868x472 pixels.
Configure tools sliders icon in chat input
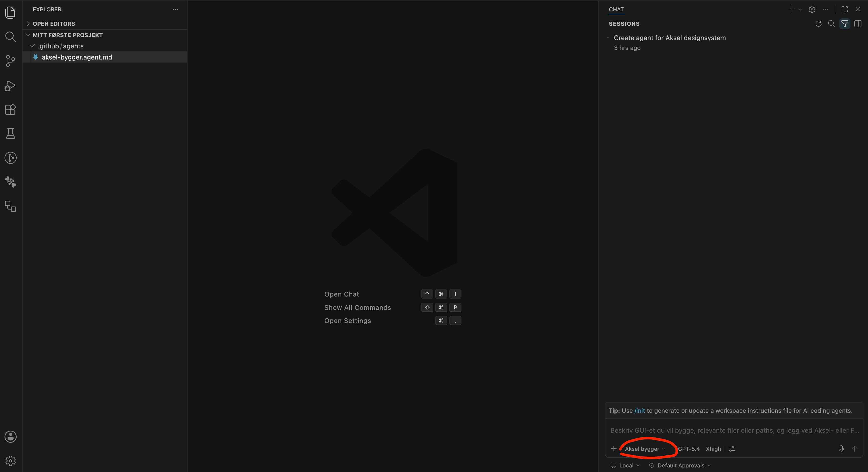tap(732, 449)
